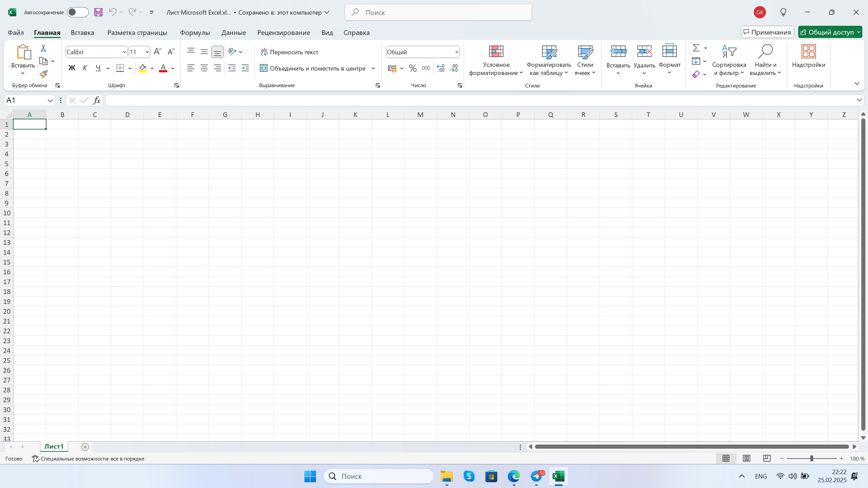Click the Cut scissors icon
Screen dimensions: 868x488
tap(43, 48)
